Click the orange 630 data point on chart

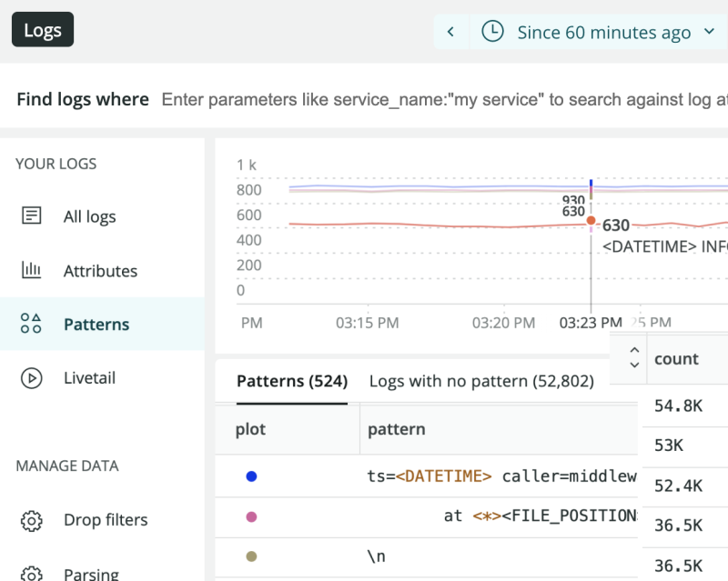[591, 220]
